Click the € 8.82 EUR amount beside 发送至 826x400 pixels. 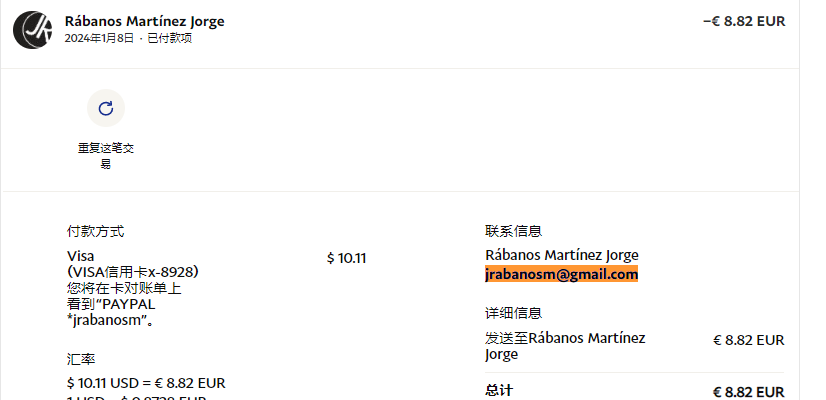pos(748,340)
